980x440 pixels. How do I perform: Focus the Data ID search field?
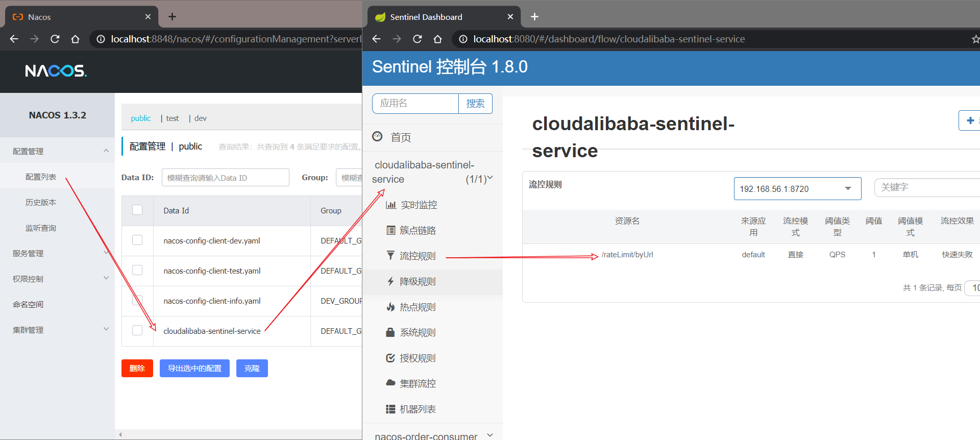point(226,178)
